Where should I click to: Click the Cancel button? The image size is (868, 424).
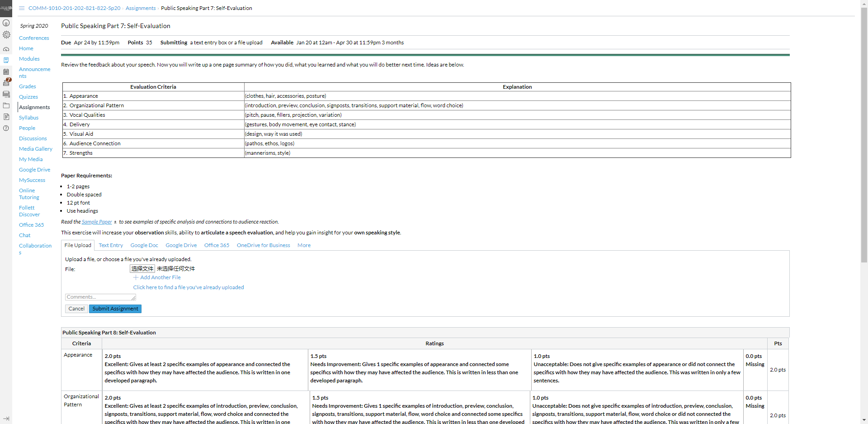(x=76, y=309)
